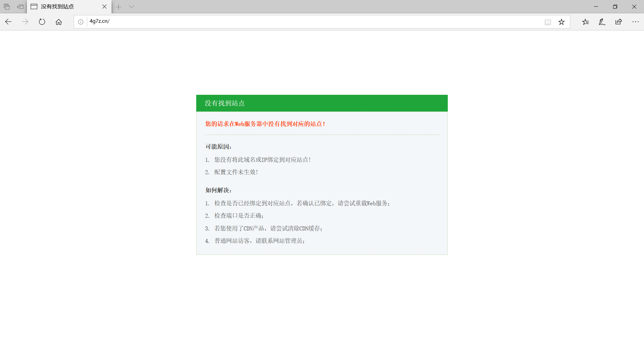Click solution 检查端口是否正确
This screenshot has height=345, width=644.
pos(239,216)
